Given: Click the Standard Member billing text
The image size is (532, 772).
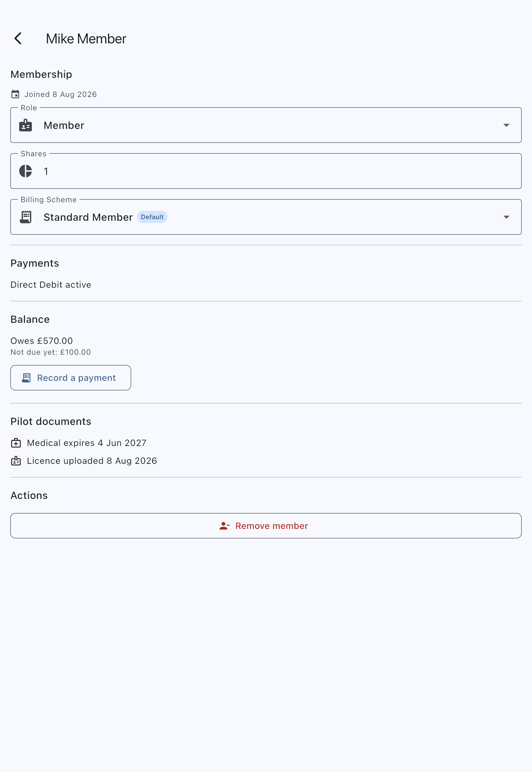Looking at the screenshot, I should pyautogui.click(x=88, y=217).
